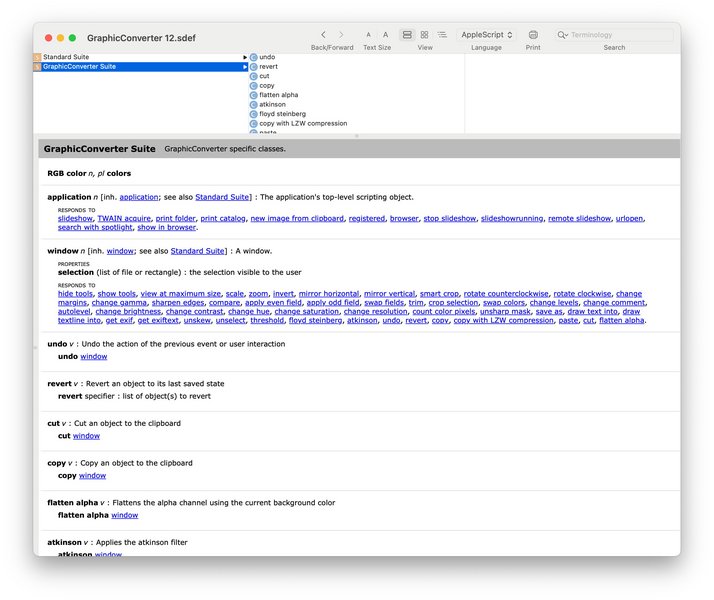714x600 pixels.
Task: Increase text size with large A
Action: coord(385,35)
